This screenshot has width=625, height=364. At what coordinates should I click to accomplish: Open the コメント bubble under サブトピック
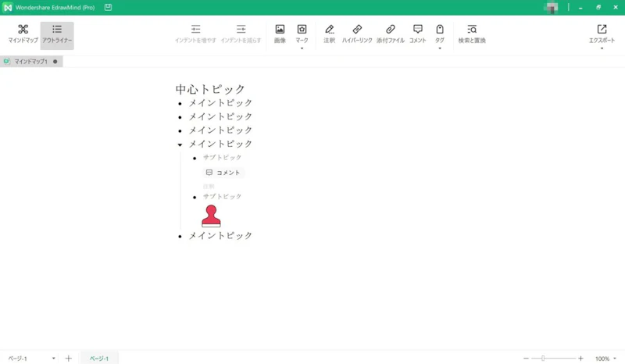click(x=223, y=173)
